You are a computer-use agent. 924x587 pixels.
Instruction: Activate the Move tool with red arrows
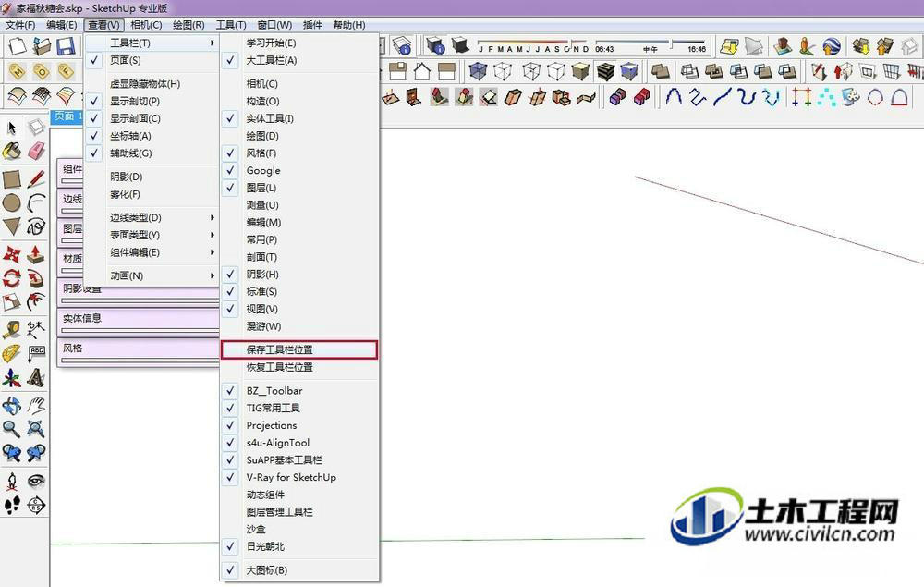click(x=12, y=254)
